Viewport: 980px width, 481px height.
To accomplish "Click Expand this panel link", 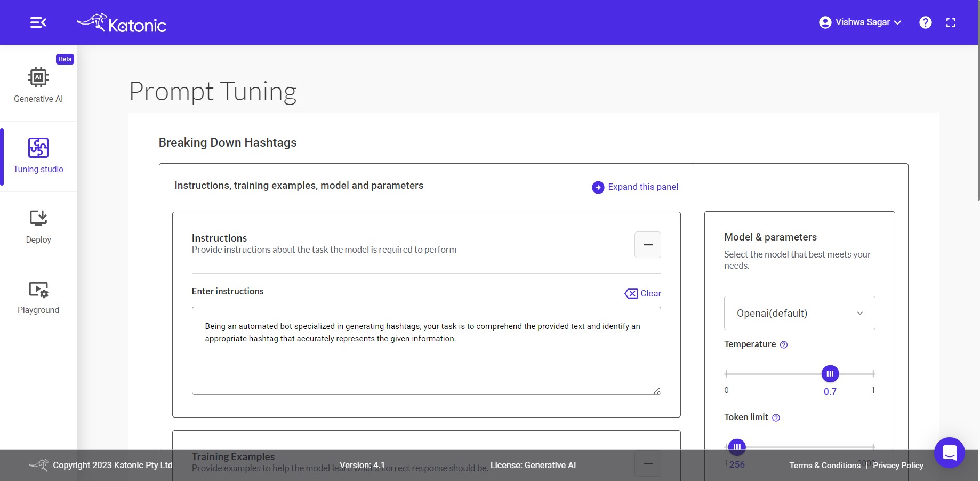I will pos(643,187).
